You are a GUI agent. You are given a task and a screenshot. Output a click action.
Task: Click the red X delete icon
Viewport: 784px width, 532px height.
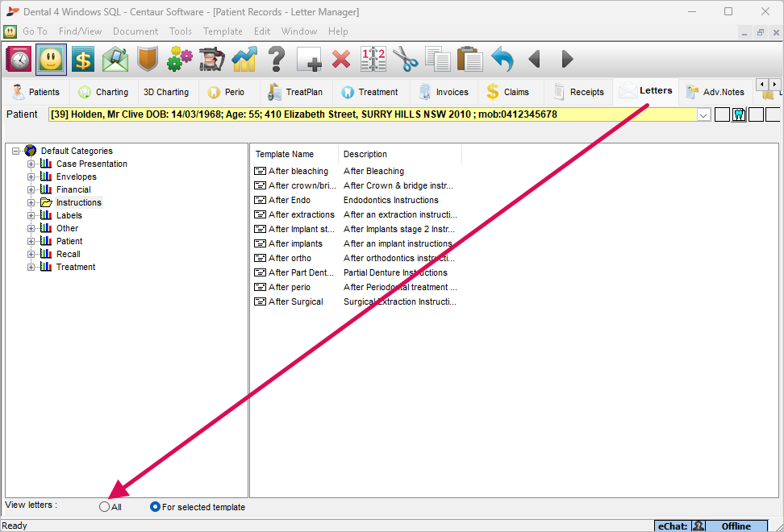pyautogui.click(x=341, y=60)
